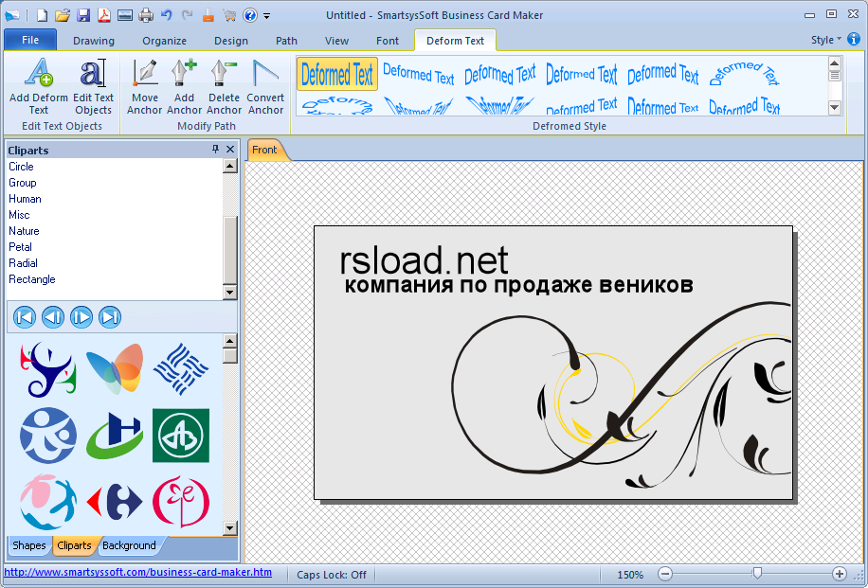Viewport: 868px width, 588px height.
Task: Toggle the Cliparts panel pin
Action: click(215, 150)
